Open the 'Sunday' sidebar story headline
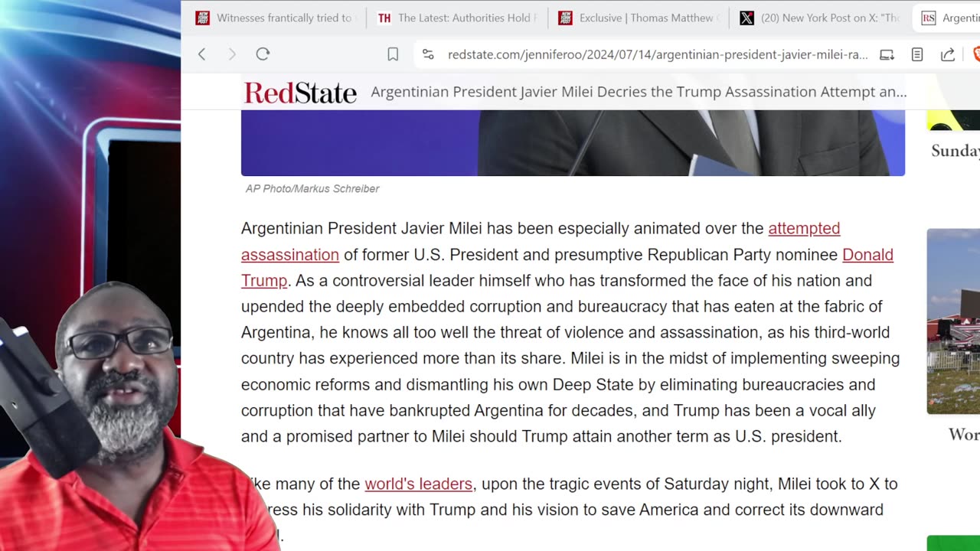This screenshot has height=551, width=980. click(x=955, y=151)
